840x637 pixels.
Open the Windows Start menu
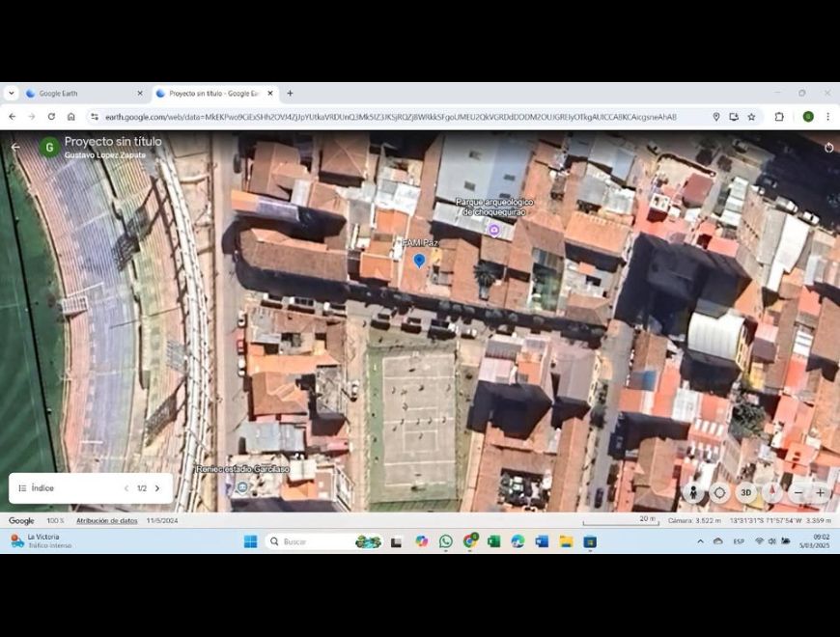[250, 541]
